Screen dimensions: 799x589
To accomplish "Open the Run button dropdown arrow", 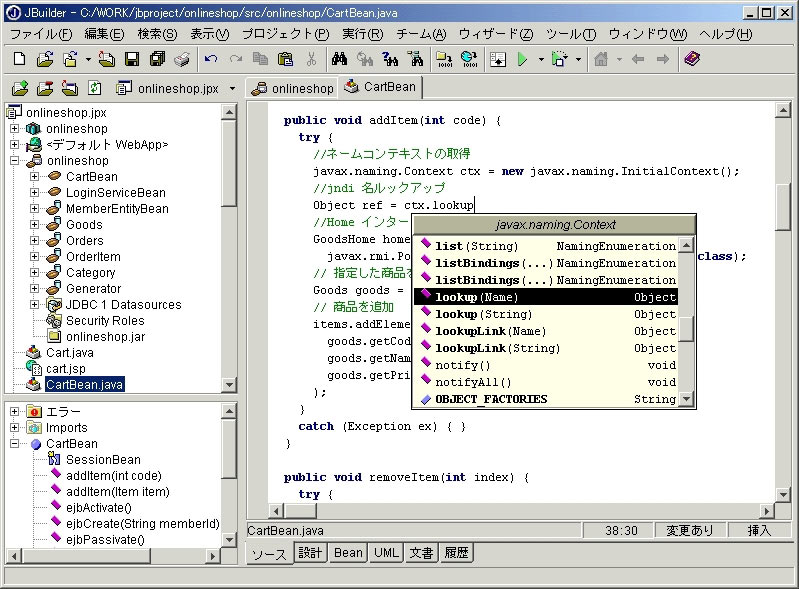I will click(x=540, y=59).
